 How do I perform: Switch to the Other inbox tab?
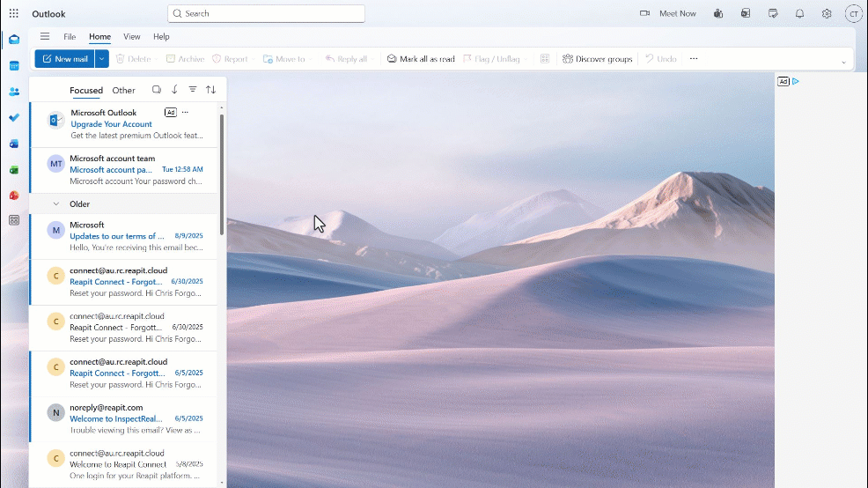(x=123, y=90)
